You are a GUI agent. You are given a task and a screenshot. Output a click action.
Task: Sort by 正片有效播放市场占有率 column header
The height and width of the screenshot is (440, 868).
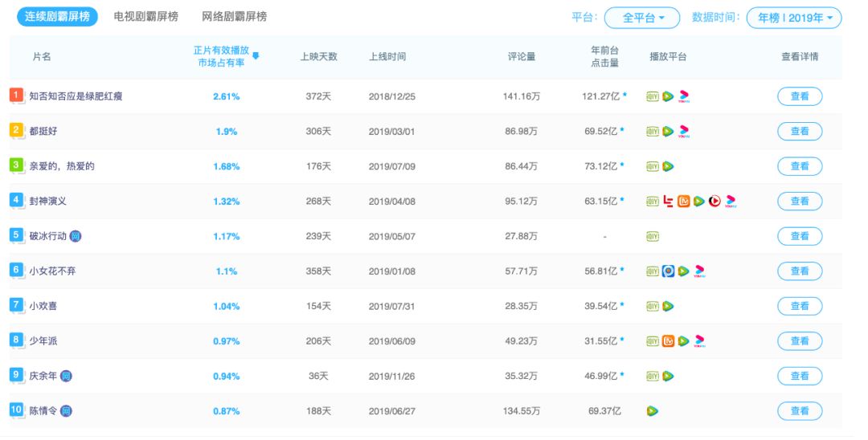[221, 56]
